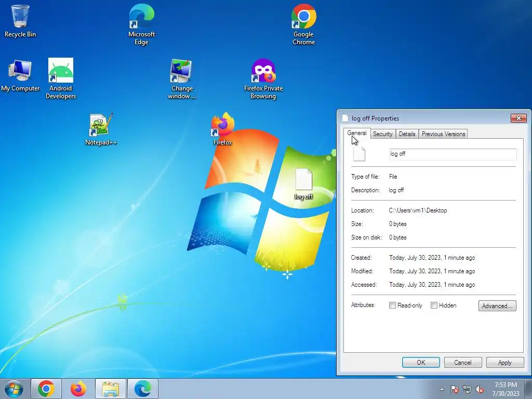
Task: Click the Description value log off
Action: tap(396, 190)
